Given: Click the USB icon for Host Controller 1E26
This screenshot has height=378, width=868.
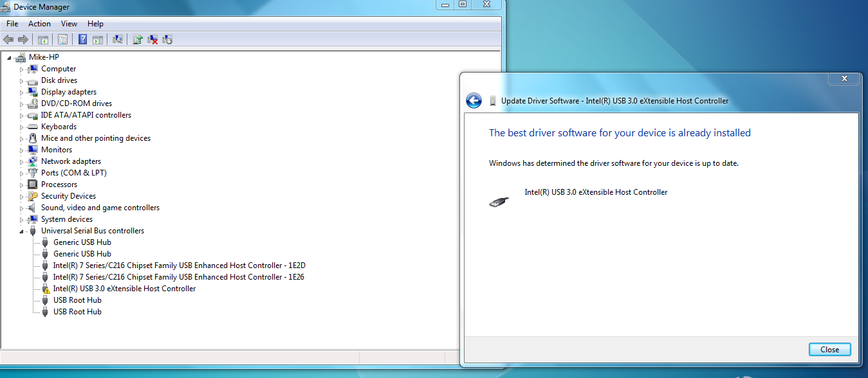Looking at the screenshot, I should coord(45,277).
